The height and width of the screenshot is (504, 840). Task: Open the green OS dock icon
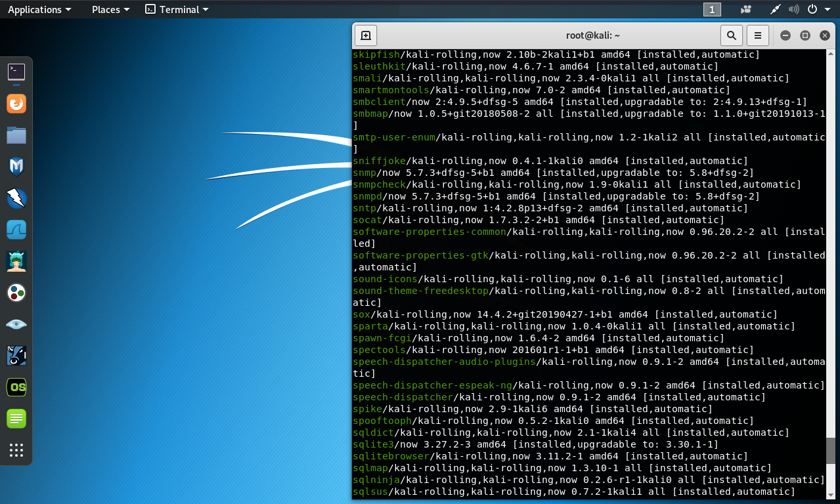(x=16, y=387)
